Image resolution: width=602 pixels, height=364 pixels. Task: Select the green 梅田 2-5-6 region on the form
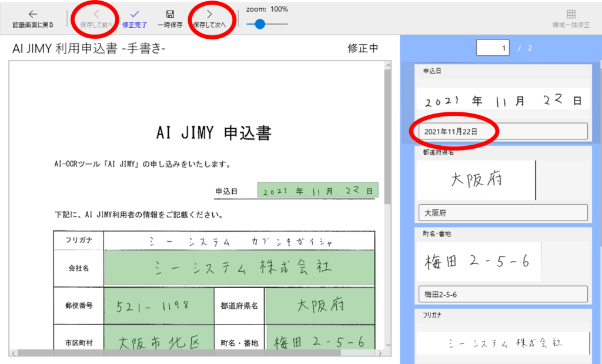pos(320,338)
